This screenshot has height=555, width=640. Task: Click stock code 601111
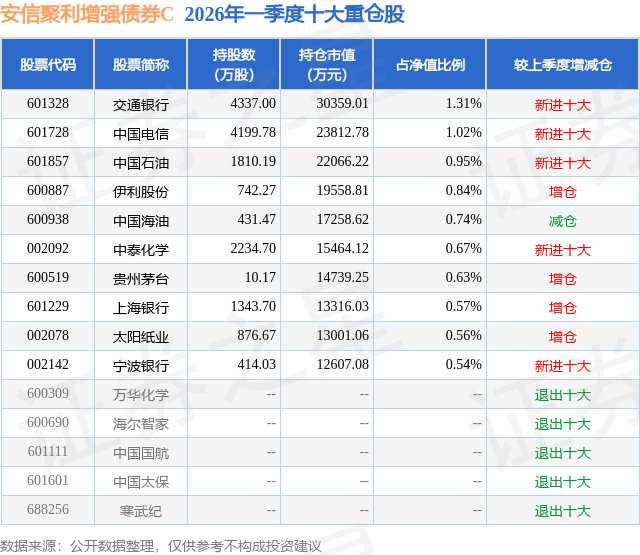(48, 451)
